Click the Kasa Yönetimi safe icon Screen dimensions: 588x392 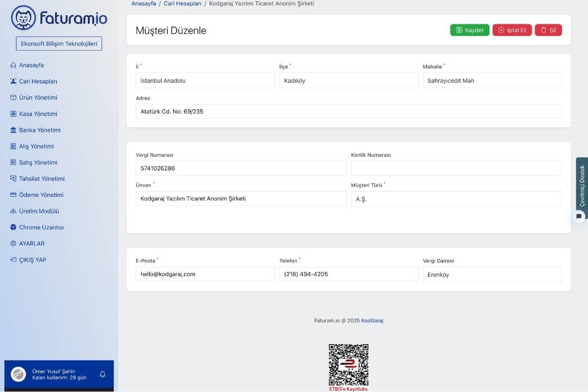pyautogui.click(x=14, y=114)
